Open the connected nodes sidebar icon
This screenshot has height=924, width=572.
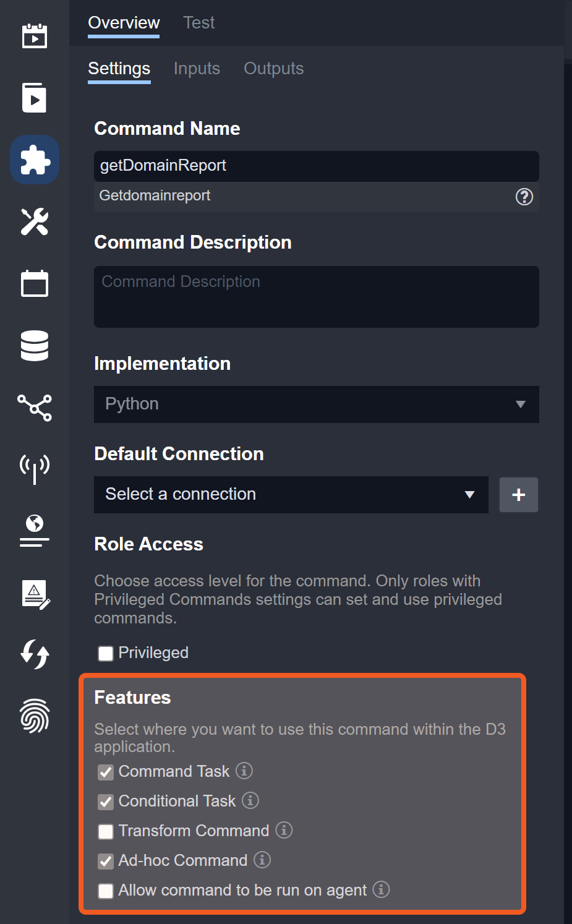(x=35, y=408)
